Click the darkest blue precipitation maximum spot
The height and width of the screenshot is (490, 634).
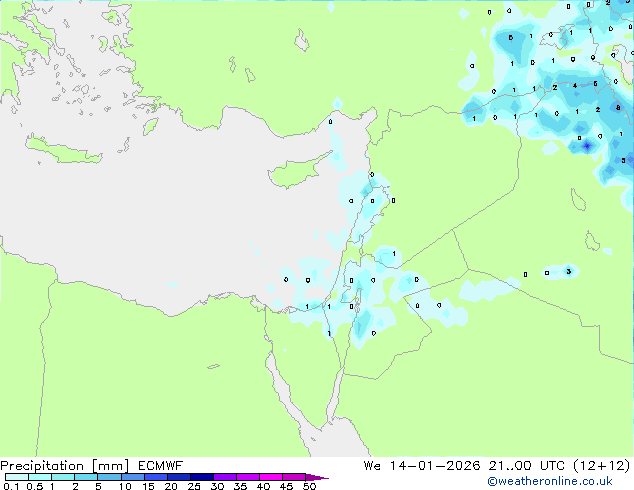point(587,146)
